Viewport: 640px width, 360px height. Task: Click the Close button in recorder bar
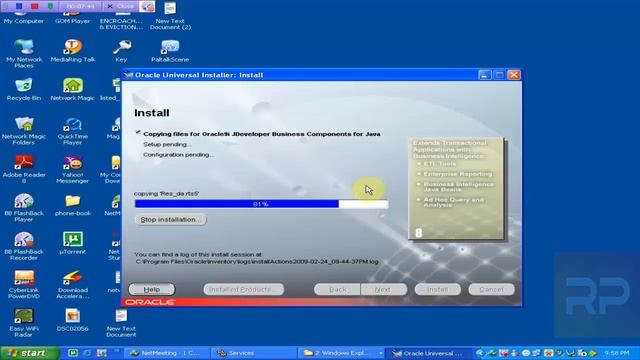coord(121,6)
